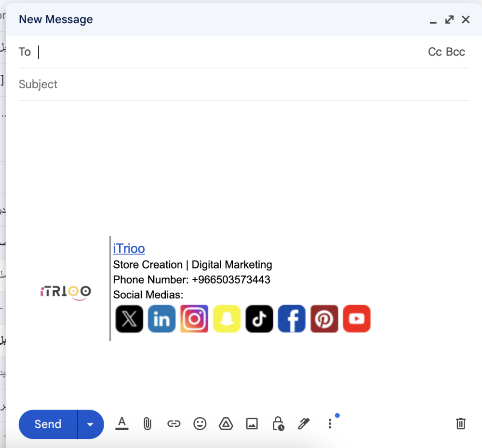Insert files using Google Drive
This screenshot has width=482, height=448.
click(226, 424)
